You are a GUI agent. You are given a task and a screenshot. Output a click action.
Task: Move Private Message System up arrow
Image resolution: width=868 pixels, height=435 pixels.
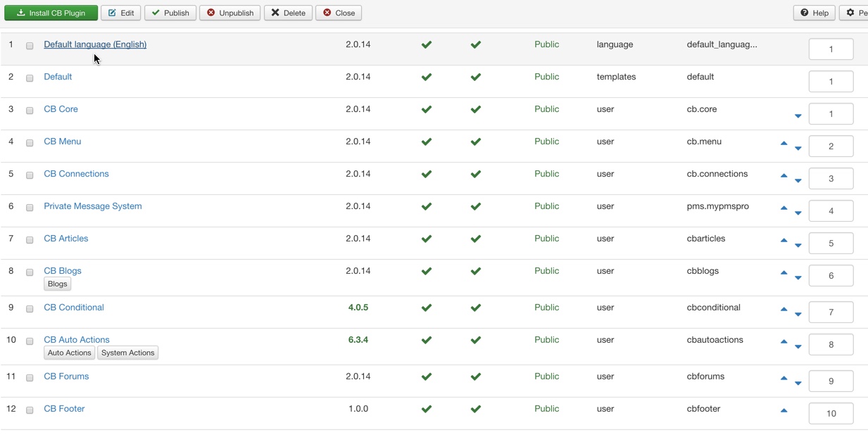(784, 208)
